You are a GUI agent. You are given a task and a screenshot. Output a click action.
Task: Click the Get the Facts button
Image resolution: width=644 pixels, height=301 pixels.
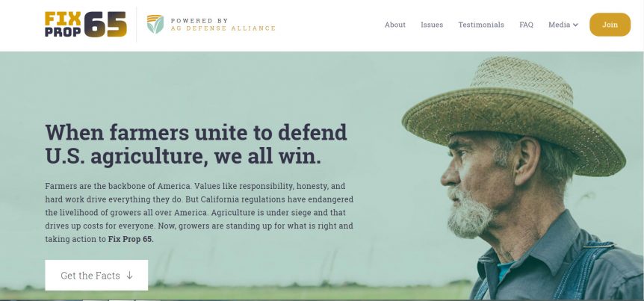pos(96,275)
